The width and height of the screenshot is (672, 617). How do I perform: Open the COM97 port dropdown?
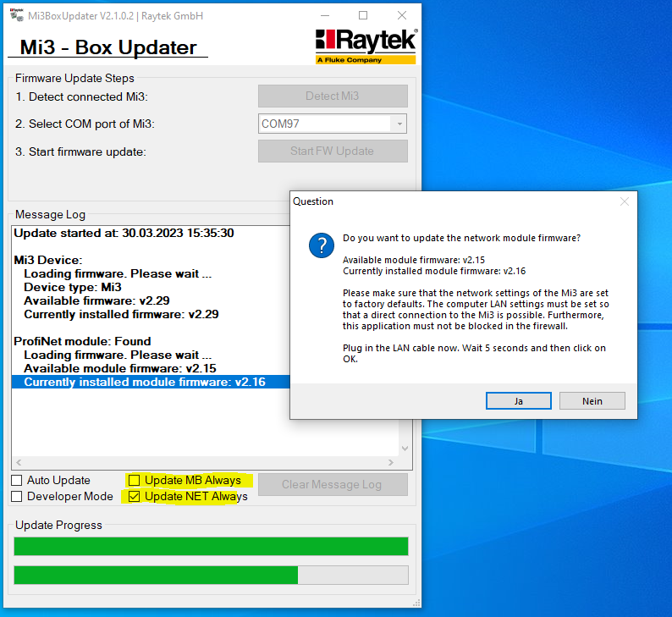(399, 124)
